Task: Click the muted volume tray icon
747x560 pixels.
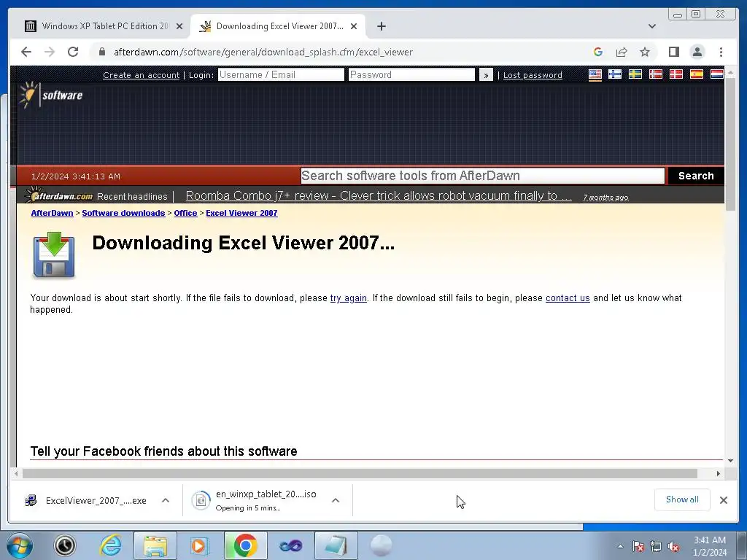Action: [x=673, y=547]
